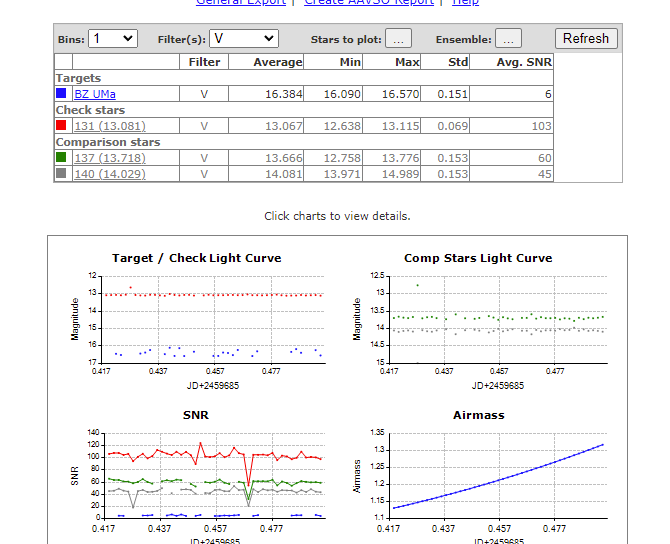Click the Create AAVSO Report link
Screen dimensions: 670x544
(369, 3)
